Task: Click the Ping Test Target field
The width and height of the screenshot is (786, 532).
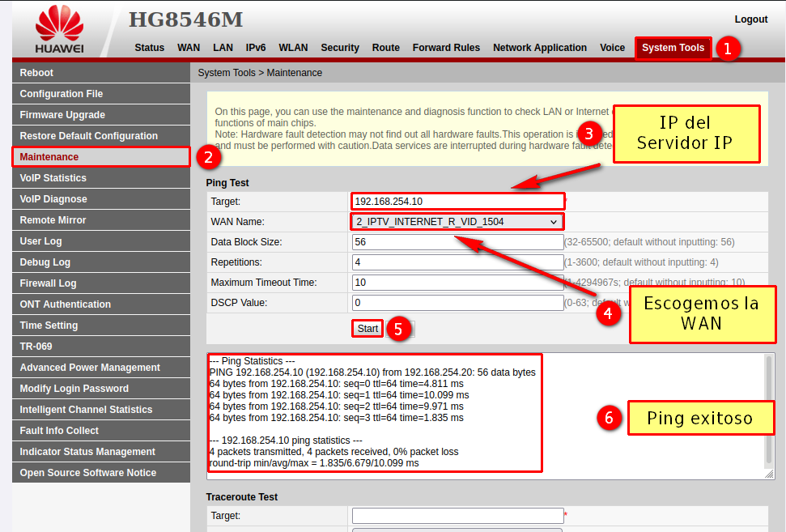Action: pyautogui.click(x=457, y=201)
